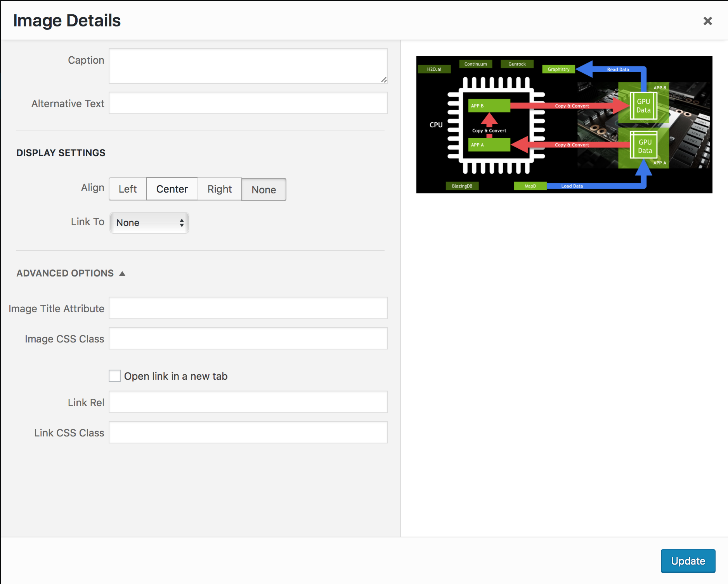Close the Image Details dialog

(x=708, y=21)
